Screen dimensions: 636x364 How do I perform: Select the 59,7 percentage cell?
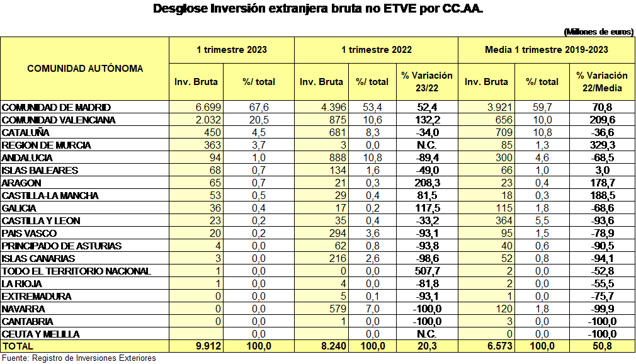coord(542,108)
